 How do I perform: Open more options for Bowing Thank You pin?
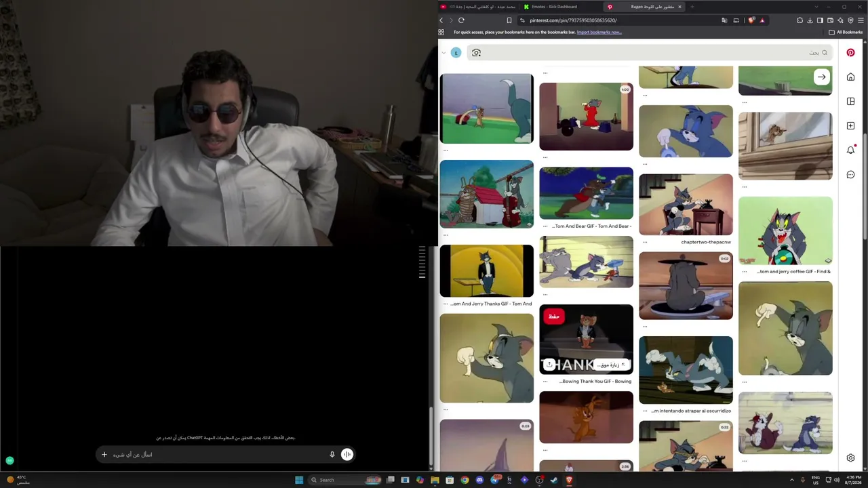545,382
